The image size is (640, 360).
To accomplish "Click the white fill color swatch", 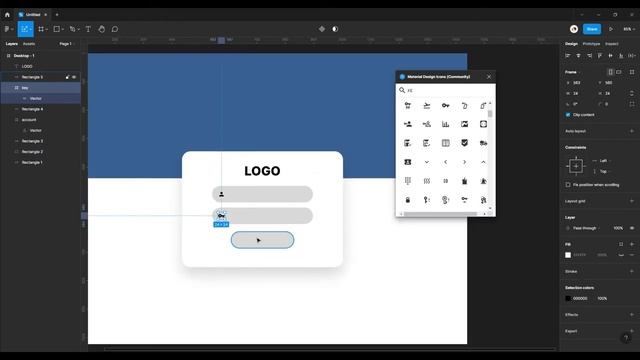I will coord(568,255).
